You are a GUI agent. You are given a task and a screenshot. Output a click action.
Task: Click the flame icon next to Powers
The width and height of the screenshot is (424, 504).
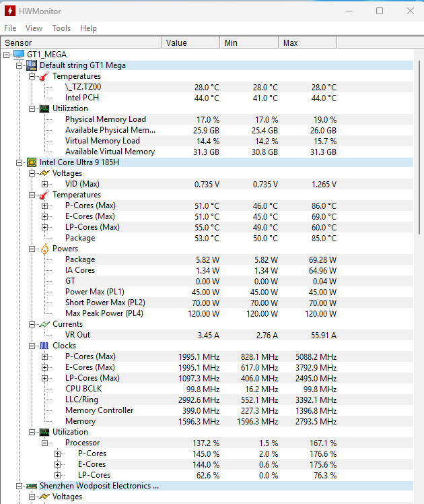(x=44, y=249)
